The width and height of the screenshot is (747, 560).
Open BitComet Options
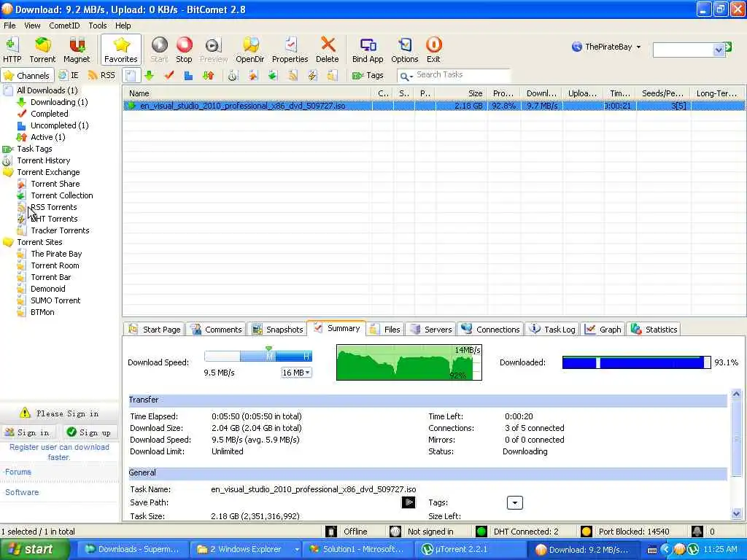point(404,50)
